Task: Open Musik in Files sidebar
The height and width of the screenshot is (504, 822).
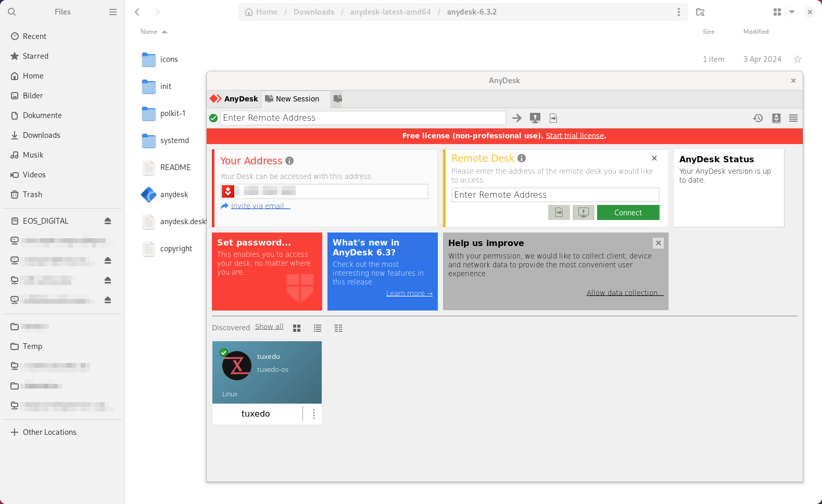Action: click(x=62, y=155)
